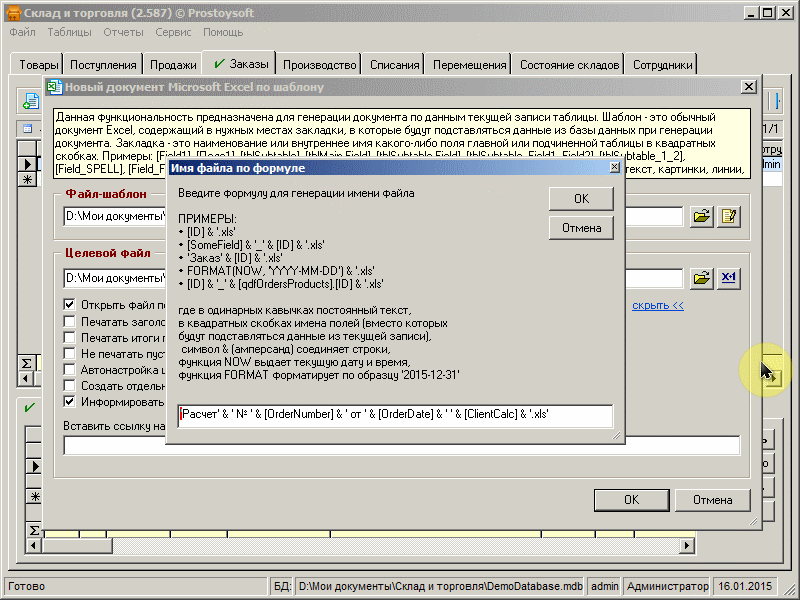Enable "Печатать заголовки" checkbox

(x=69, y=322)
